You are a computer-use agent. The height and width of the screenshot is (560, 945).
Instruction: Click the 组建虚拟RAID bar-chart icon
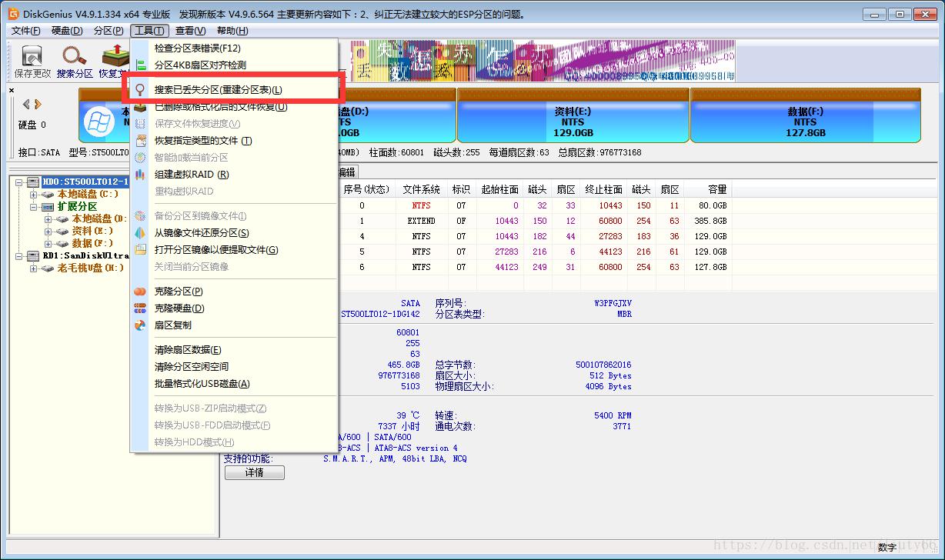tap(140, 175)
